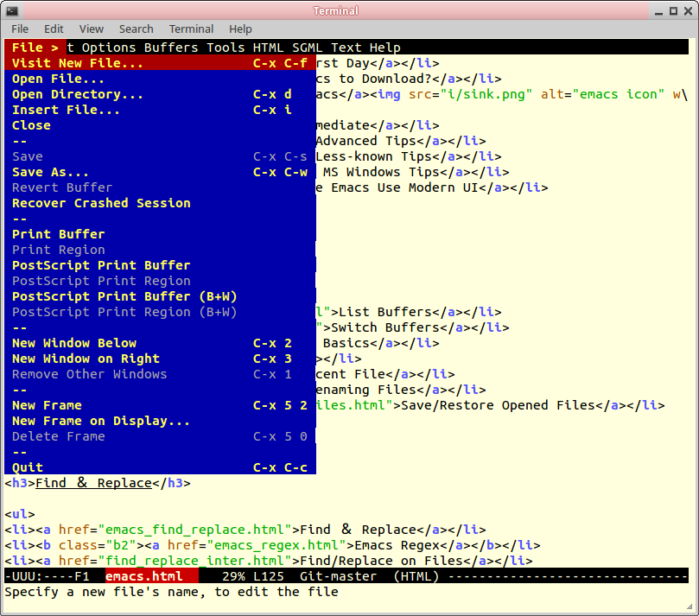The height and width of the screenshot is (616, 699).
Task: Choose Close in File menu
Action: tap(160, 125)
